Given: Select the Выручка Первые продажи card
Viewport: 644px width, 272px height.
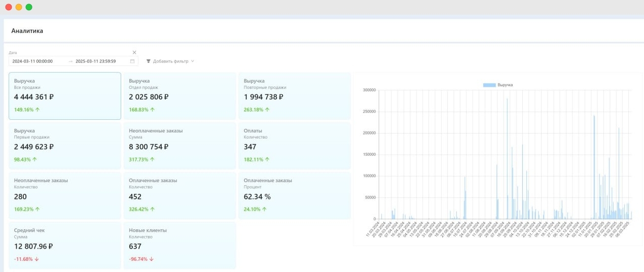Looking at the screenshot, I should (65, 146).
